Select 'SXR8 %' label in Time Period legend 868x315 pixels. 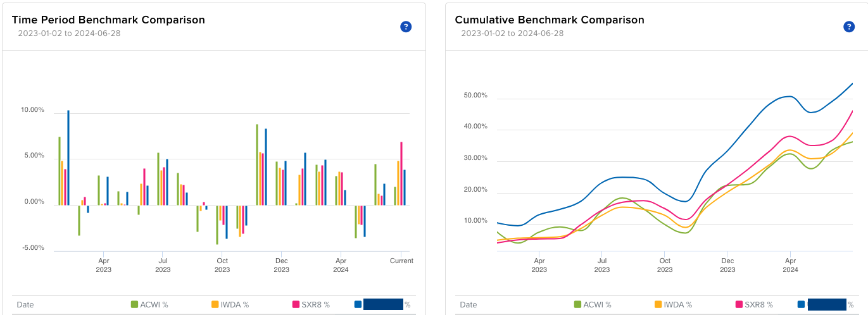pyautogui.click(x=315, y=305)
